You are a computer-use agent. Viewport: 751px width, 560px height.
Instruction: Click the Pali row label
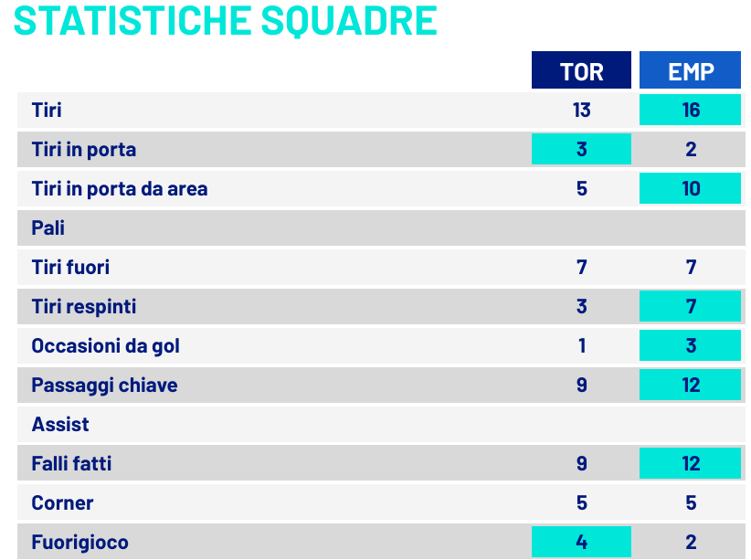[48, 228]
